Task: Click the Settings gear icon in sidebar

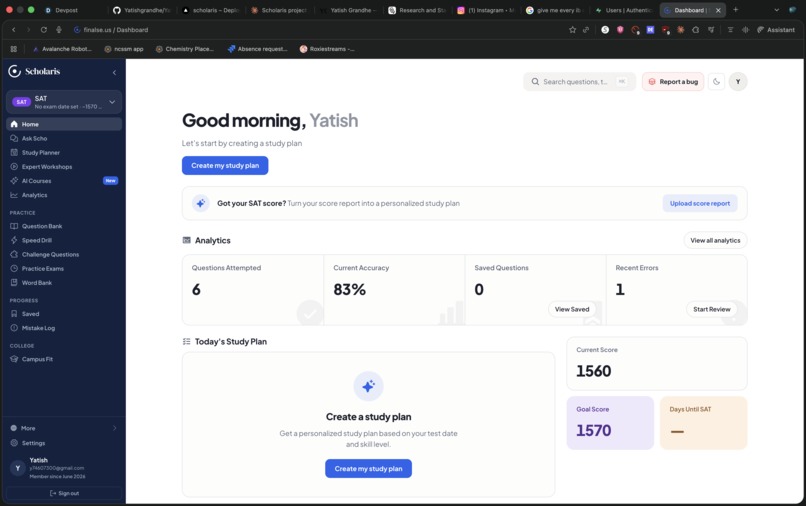Action: coord(14,443)
